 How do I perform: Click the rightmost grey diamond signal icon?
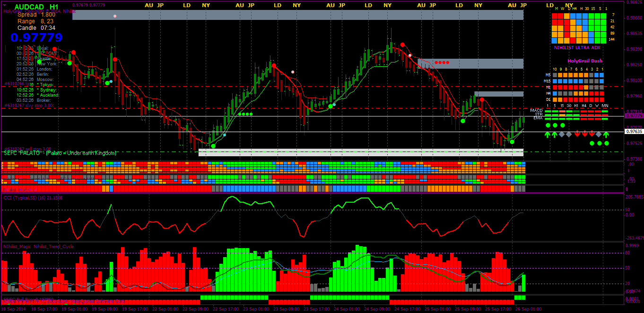click(x=599, y=134)
